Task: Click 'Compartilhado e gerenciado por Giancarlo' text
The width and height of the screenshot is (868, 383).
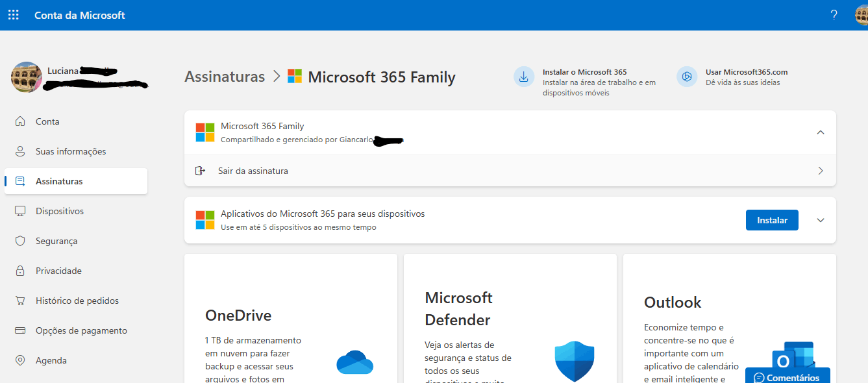Action: [x=297, y=139]
